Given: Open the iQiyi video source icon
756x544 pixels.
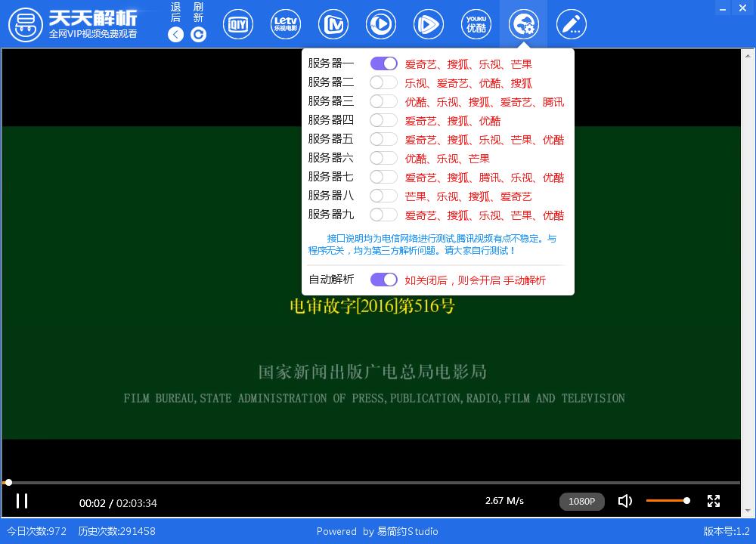Looking at the screenshot, I should [x=238, y=24].
